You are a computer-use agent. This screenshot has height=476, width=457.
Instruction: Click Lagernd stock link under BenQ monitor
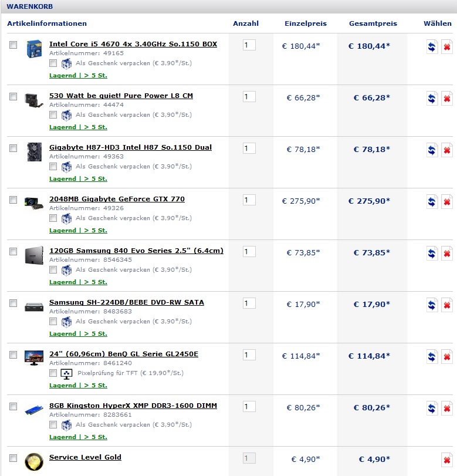coord(78,385)
